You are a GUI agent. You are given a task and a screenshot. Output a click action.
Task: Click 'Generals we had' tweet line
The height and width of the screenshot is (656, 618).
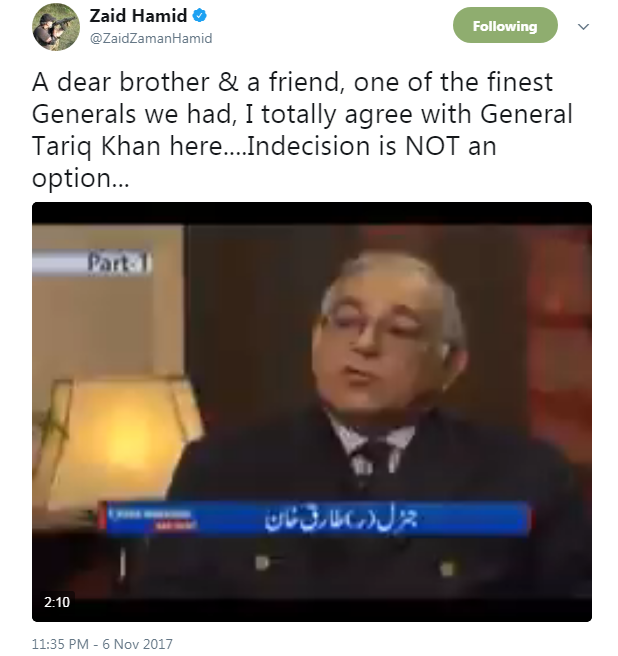coord(134,114)
